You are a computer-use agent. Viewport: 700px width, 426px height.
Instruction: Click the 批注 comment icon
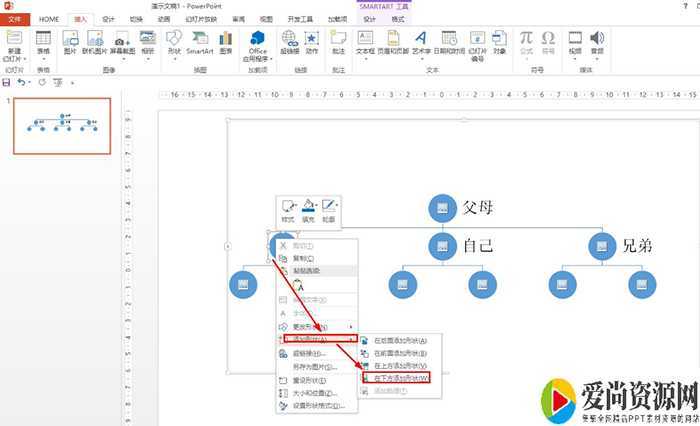click(x=338, y=42)
